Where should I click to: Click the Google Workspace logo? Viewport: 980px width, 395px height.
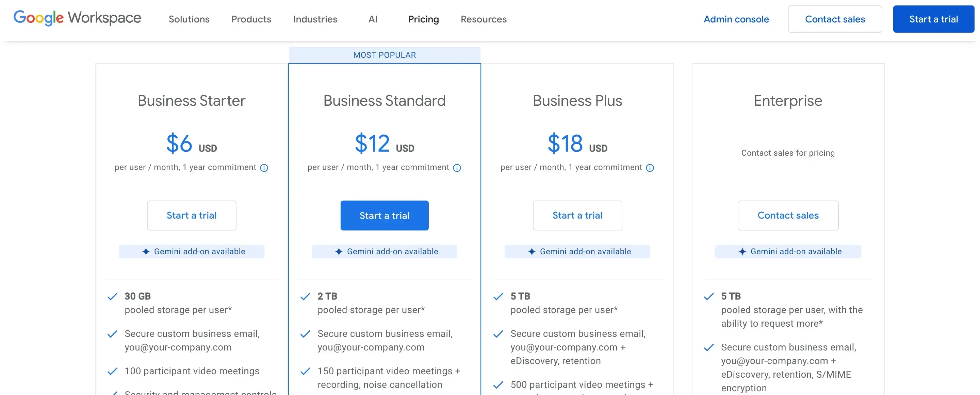77,18
